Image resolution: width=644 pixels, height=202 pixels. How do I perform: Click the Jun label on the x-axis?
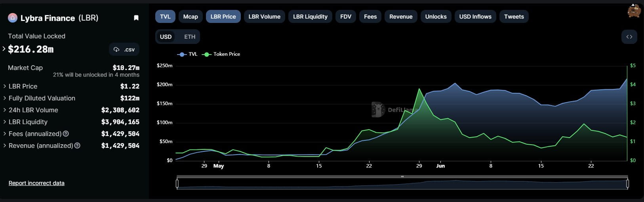tap(440, 166)
